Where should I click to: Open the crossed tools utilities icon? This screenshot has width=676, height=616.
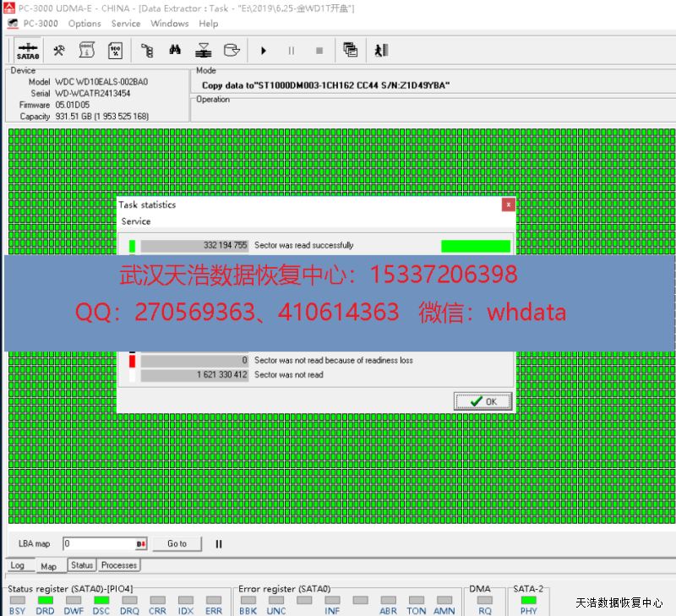click(59, 51)
